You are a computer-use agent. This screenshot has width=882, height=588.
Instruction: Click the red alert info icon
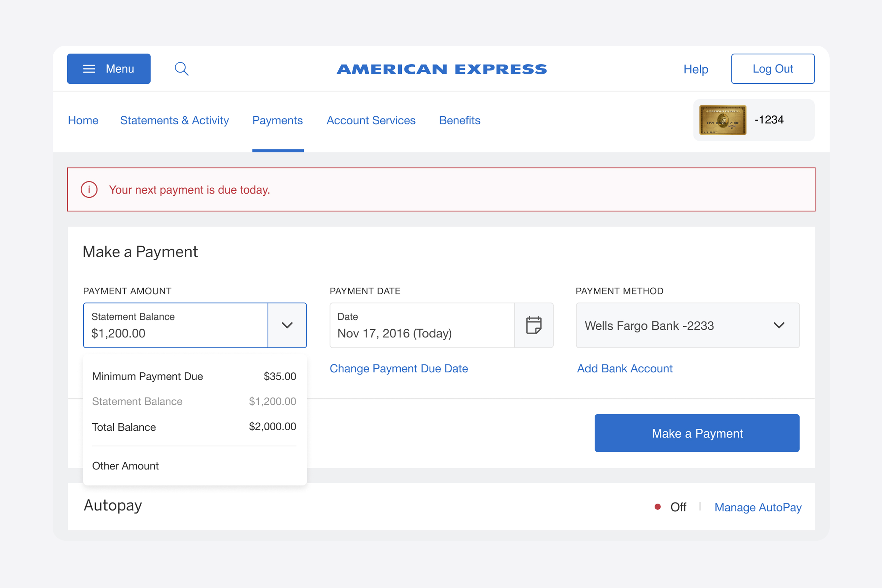click(89, 190)
